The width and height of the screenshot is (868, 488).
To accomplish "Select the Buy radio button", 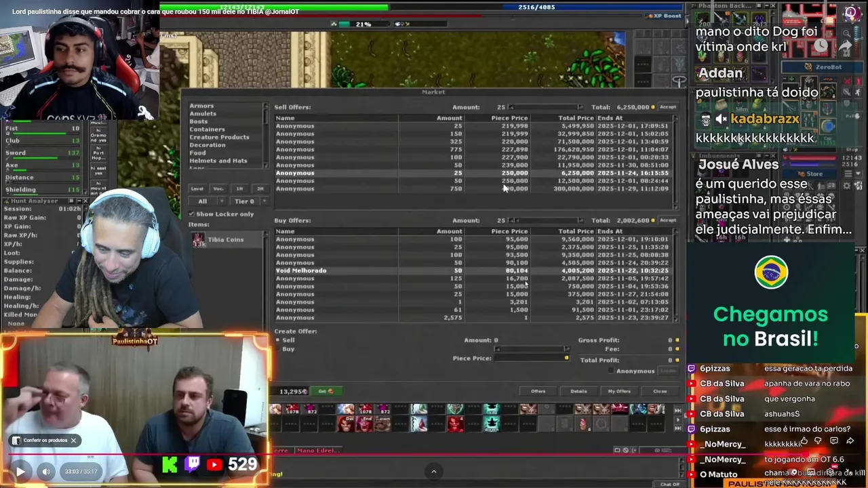I will pos(277,349).
